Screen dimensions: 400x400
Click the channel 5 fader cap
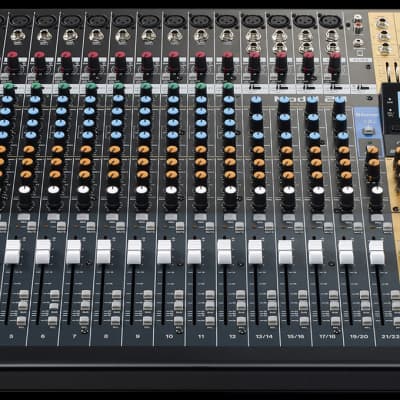pos(13,252)
